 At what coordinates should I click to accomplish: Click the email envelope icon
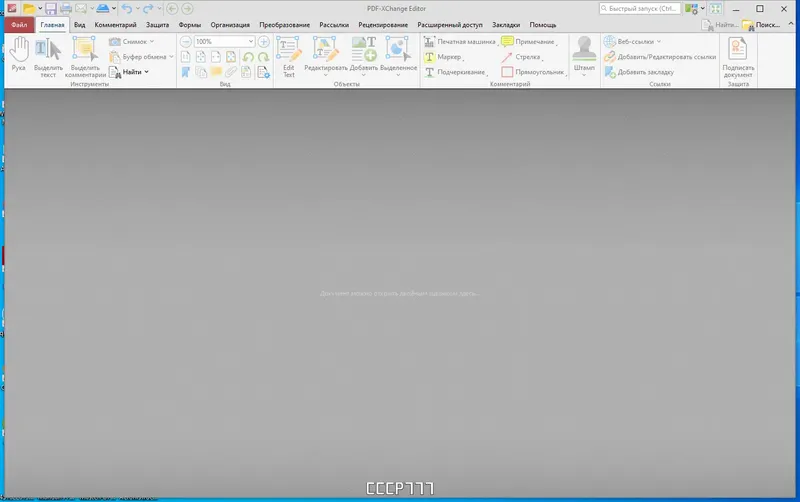pos(81,8)
